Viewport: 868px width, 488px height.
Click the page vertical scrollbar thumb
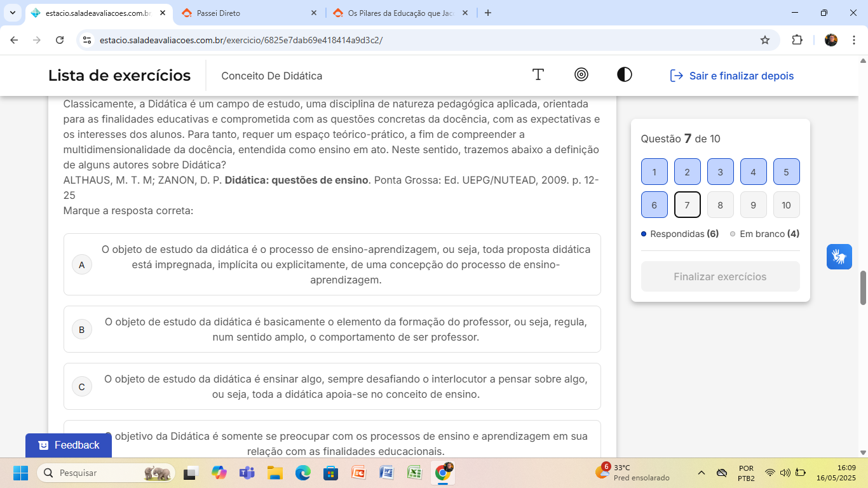pos(863,287)
